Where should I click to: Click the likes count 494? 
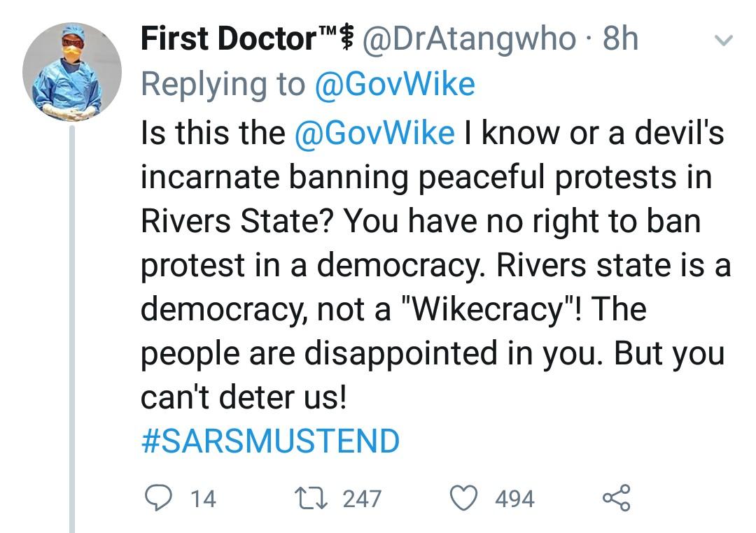514,499
